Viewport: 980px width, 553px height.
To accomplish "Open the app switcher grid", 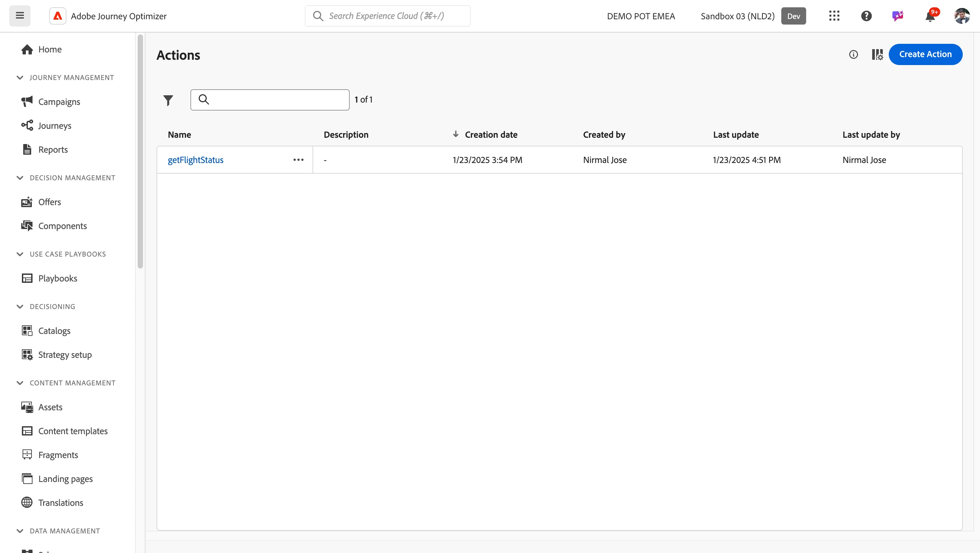I will tap(834, 16).
